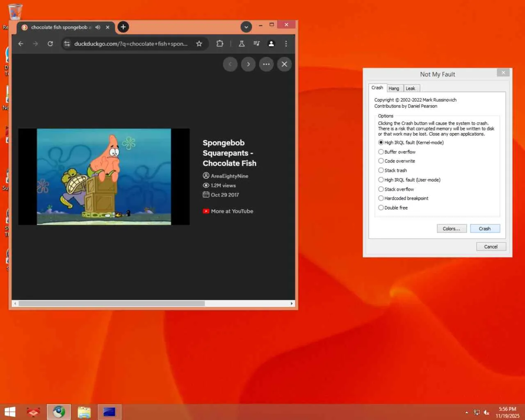Cancel the Not My Fault dialog
Screen dimensions: 525x420
point(491,247)
